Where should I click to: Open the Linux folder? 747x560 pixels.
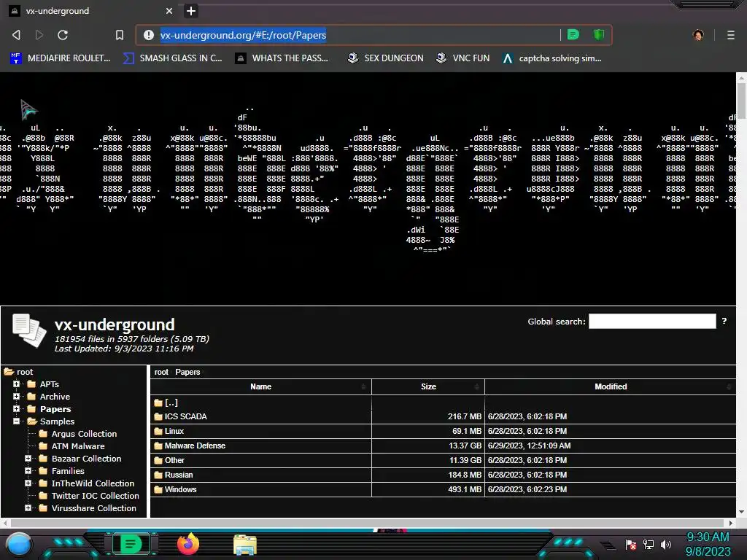(174, 431)
